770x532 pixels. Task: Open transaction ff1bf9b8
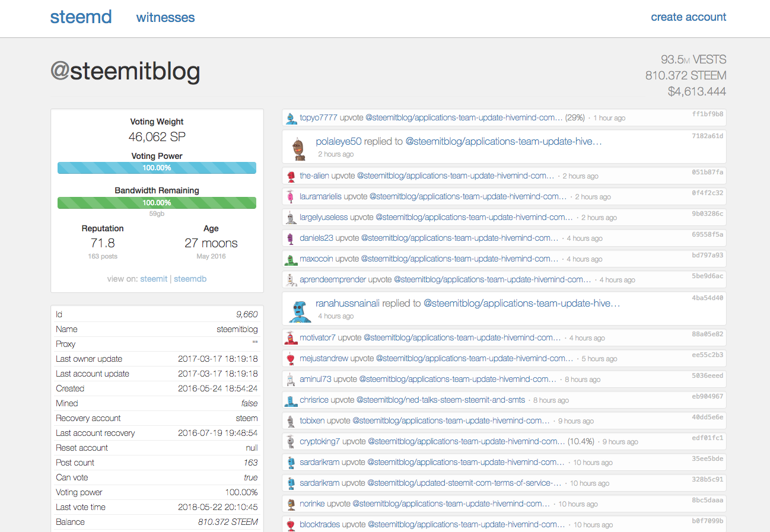(x=708, y=114)
